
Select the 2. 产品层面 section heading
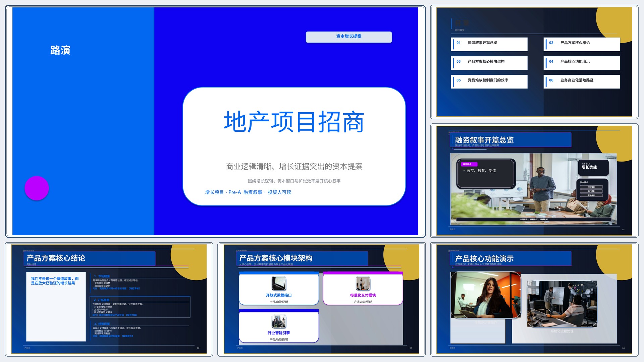point(102,300)
